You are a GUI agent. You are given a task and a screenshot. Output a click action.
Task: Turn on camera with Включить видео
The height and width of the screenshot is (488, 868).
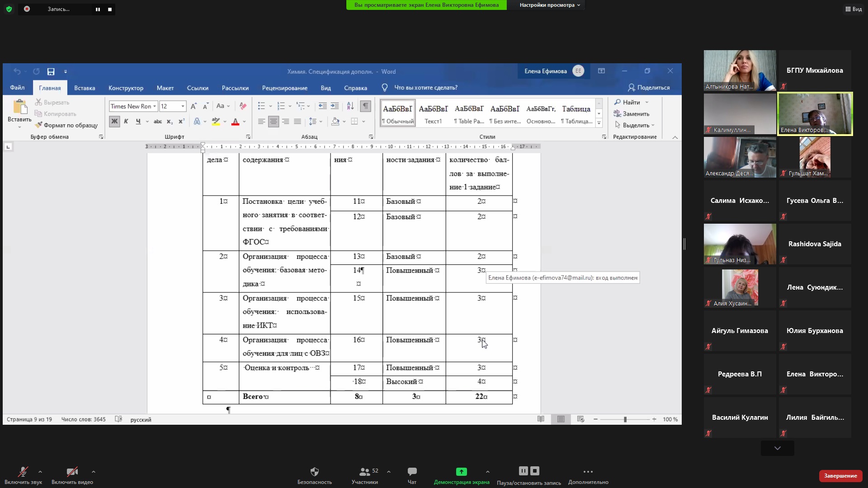pyautogui.click(x=72, y=472)
